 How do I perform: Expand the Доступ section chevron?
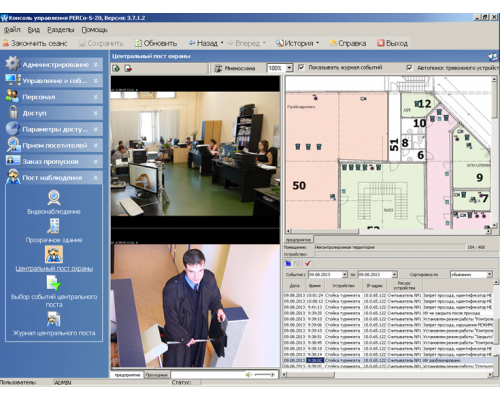[x=96, y=113]
